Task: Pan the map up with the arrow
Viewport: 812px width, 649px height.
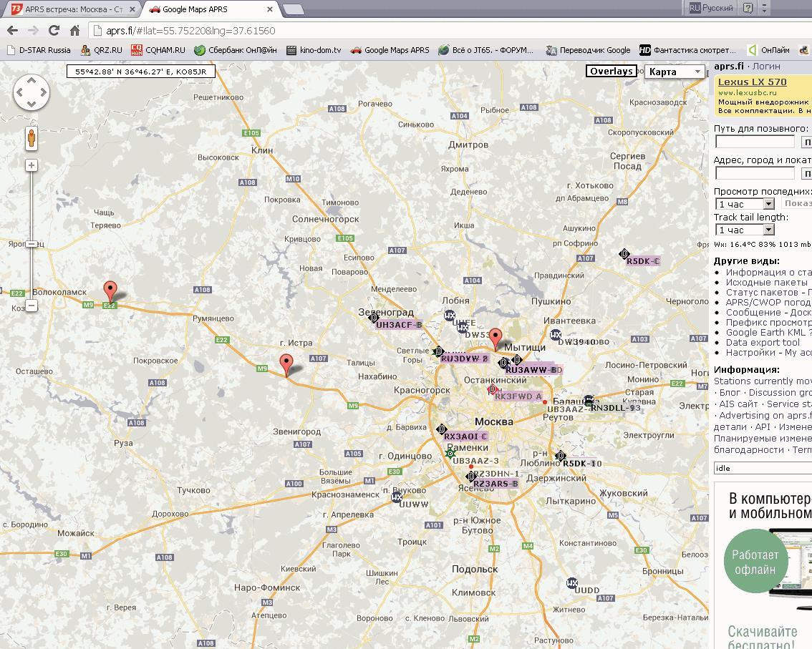Action: pyautogui.click(x=31, y=81)
